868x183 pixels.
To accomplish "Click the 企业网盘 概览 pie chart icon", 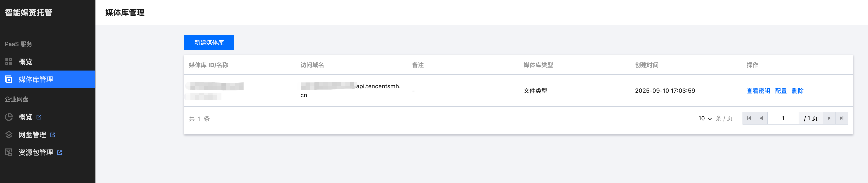I will pos(9,117).
